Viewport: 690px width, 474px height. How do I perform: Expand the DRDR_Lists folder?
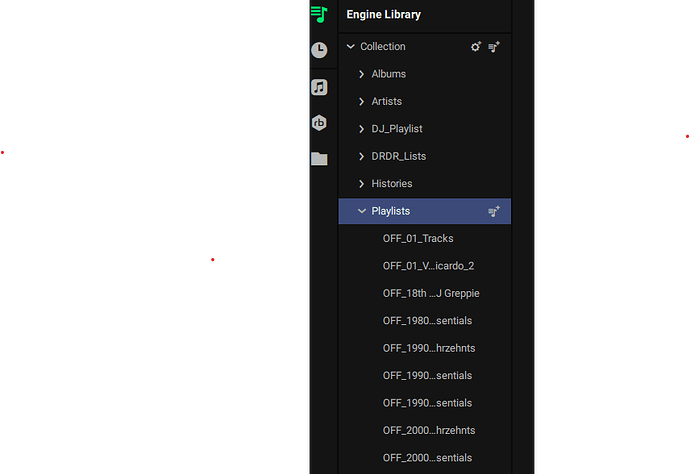point(361,156)
